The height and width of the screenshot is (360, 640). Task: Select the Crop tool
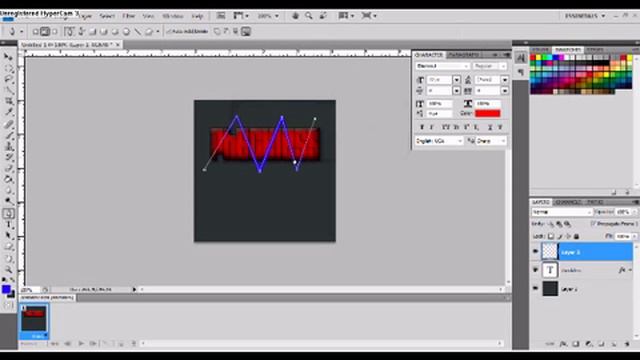coord(9,101)
